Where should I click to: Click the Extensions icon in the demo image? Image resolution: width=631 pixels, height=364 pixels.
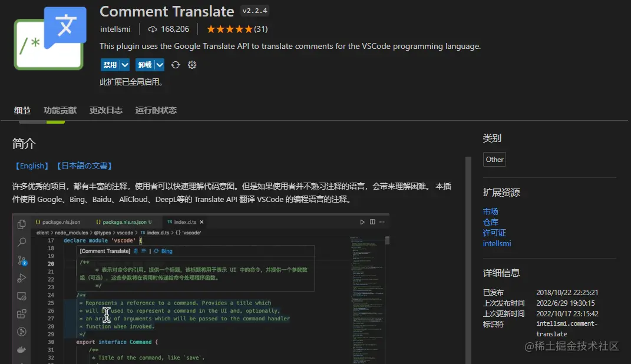[22, 314]
